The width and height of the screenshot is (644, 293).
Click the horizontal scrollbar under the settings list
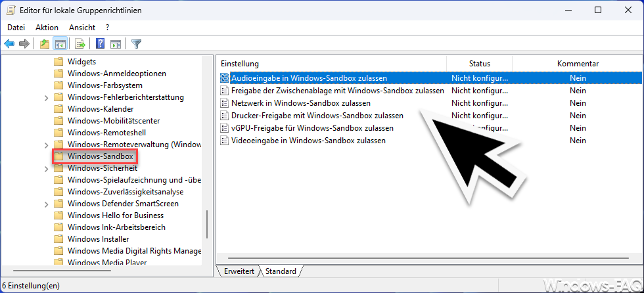pyautogui.click(x=428, y=259)
